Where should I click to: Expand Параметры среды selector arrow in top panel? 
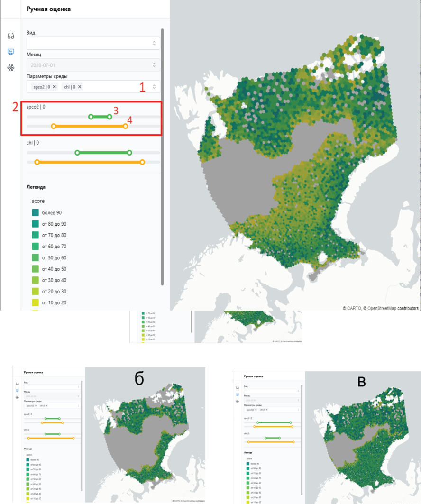[154, 87]
